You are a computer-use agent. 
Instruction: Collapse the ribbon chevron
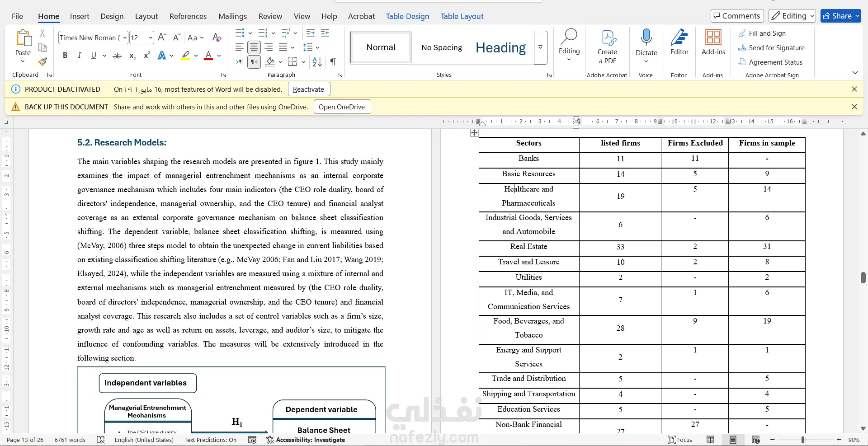[x=855, y=73]
